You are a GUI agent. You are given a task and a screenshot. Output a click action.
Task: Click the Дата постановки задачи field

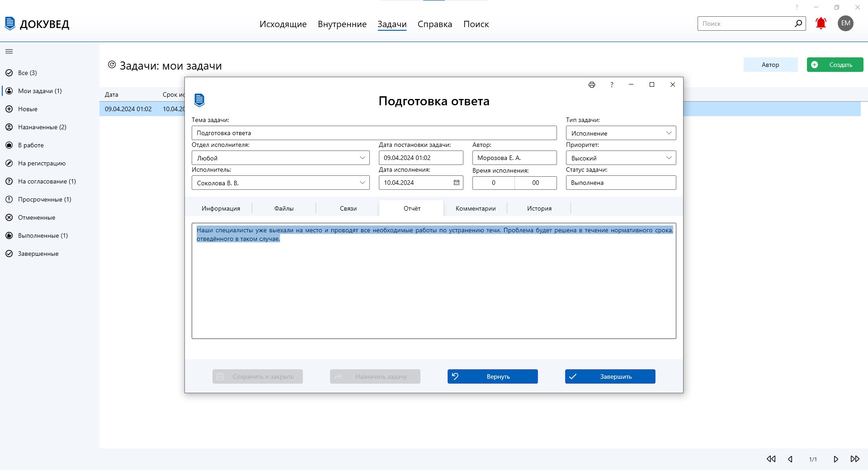click(421, 158)
